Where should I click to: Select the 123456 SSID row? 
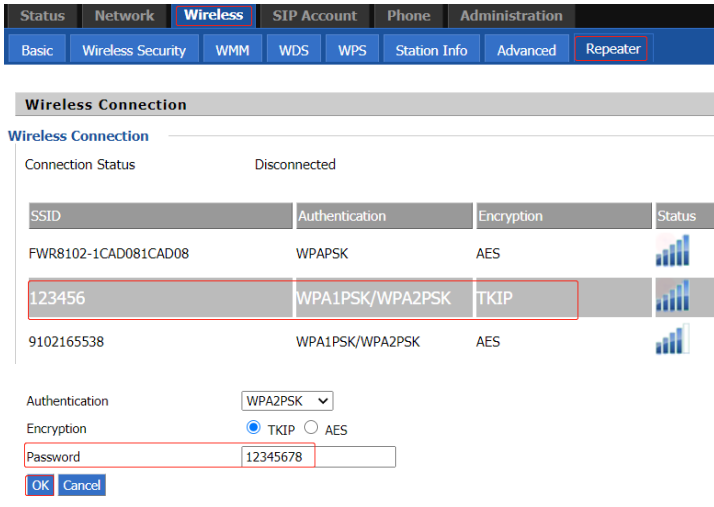coord(160,298)
